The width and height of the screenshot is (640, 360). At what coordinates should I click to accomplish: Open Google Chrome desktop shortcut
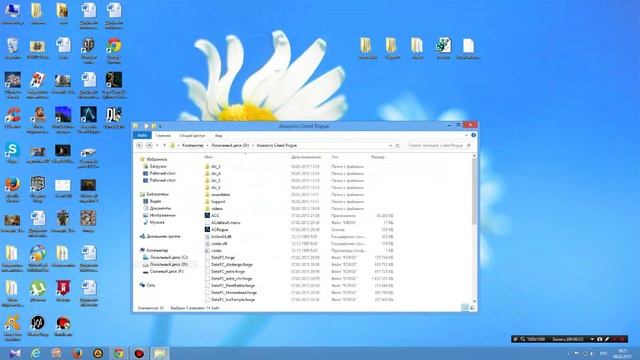click(114, 50)
